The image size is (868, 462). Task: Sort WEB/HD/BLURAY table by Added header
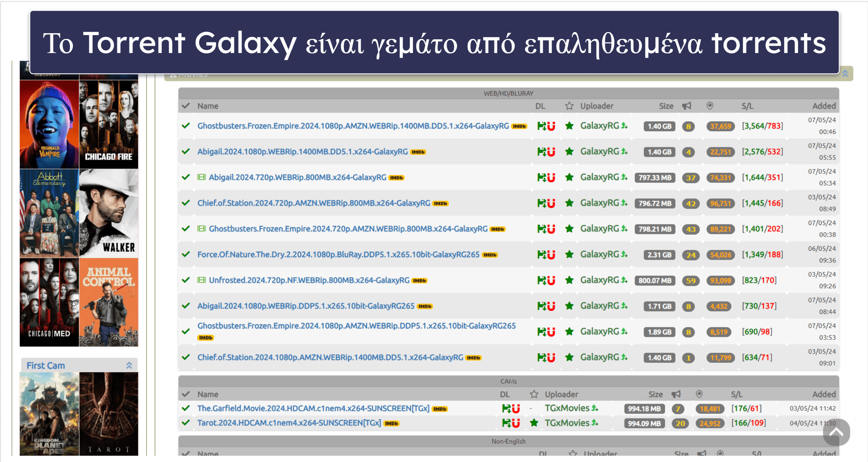pos(824,106)
